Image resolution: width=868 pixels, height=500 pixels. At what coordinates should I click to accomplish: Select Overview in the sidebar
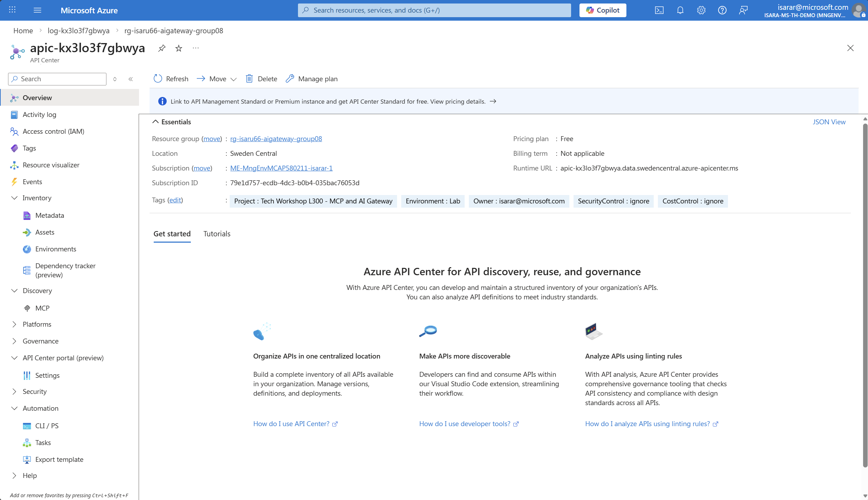70,98
